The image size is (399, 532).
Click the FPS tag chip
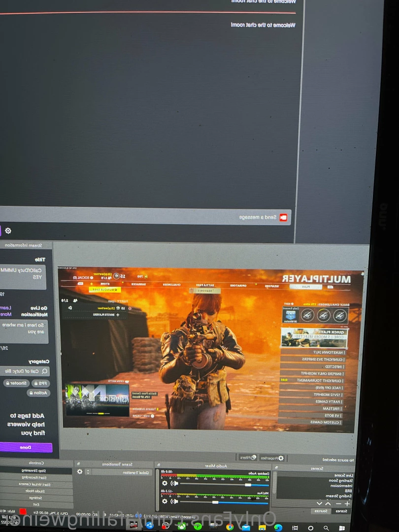(x=41, y=383)
